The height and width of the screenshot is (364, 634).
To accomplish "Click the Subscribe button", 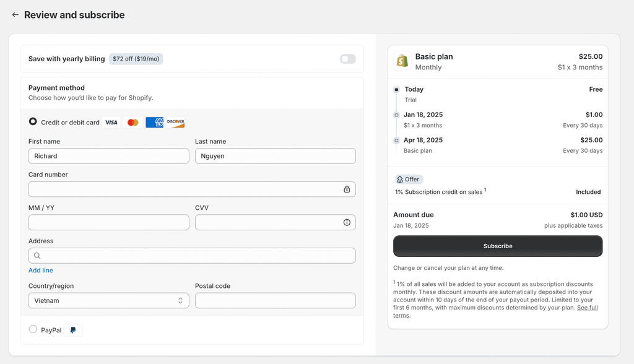I will (x=498, y=246).
